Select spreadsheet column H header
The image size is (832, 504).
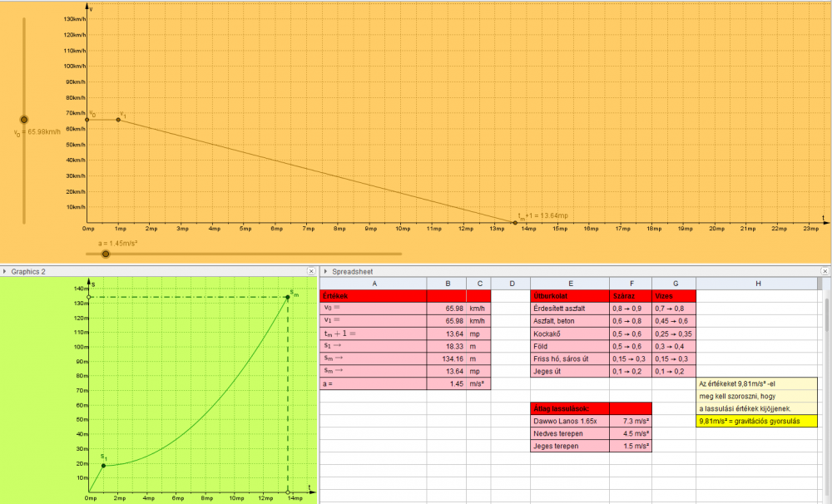coord(757,284)
